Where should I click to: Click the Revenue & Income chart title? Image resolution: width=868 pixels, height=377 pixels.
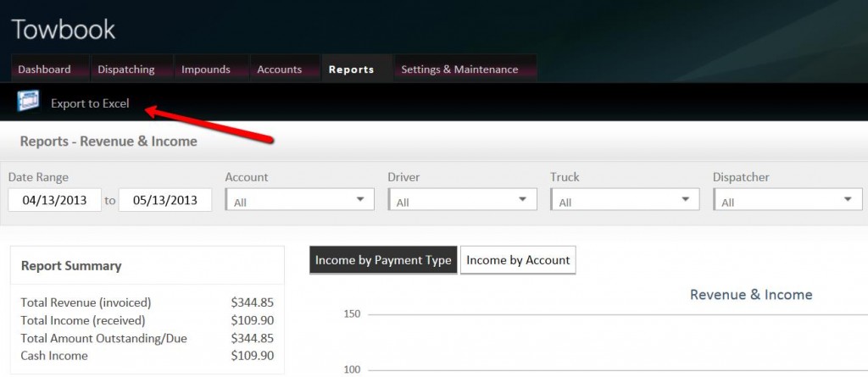click(x=751, y=295)
